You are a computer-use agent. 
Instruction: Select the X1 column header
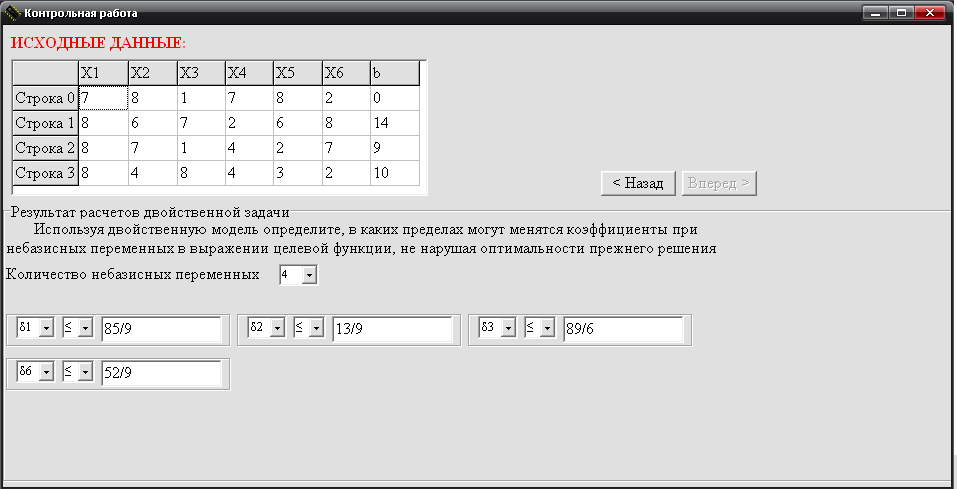point(103,73)
